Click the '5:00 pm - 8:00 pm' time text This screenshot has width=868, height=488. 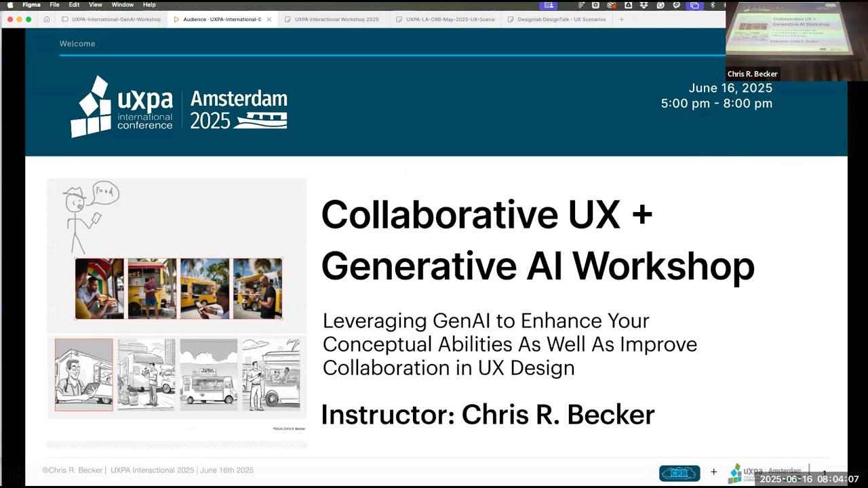point(717,104)
